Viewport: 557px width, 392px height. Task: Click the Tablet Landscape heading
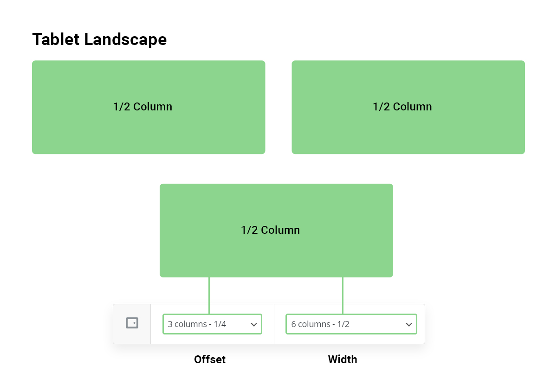99,39
